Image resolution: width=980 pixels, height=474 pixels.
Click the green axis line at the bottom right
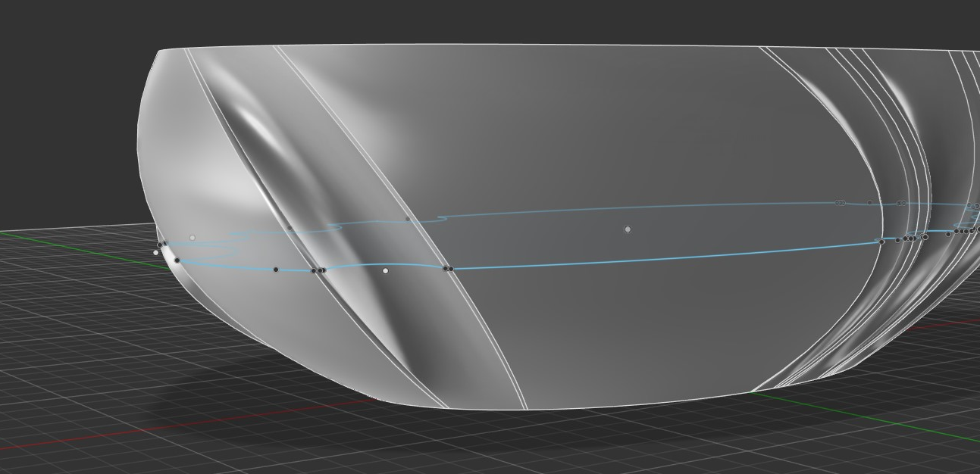coord(910,426)
